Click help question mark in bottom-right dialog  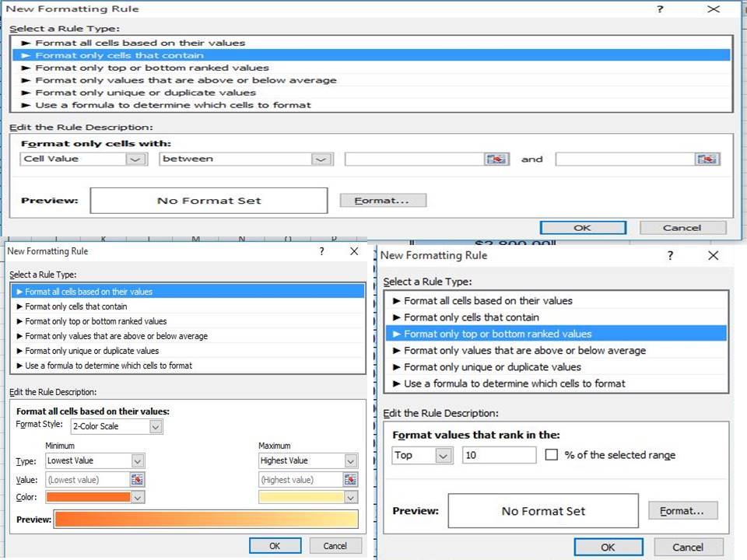pyautogui.click(x=670, y=256)
